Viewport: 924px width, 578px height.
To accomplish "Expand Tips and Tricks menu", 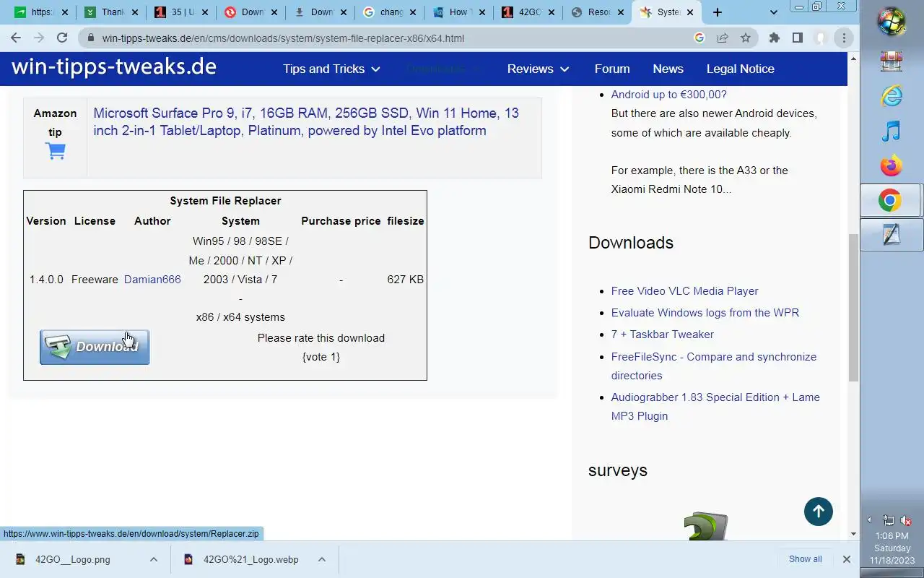I will click(x=331, y=69).
